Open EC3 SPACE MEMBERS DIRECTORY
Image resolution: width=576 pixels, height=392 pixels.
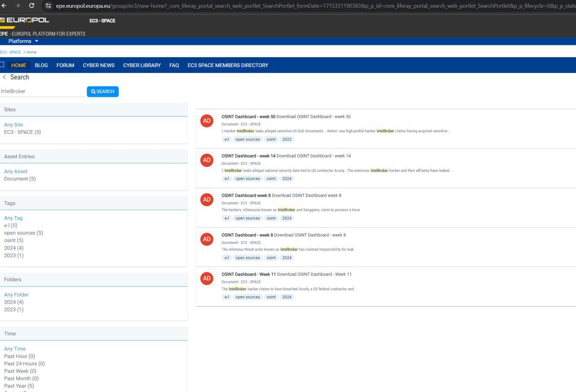pyautogui.click(x=228, y=65)
